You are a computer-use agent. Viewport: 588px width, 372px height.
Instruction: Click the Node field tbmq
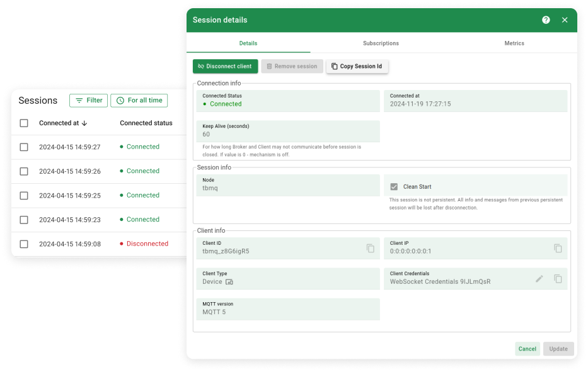[288, 185]
